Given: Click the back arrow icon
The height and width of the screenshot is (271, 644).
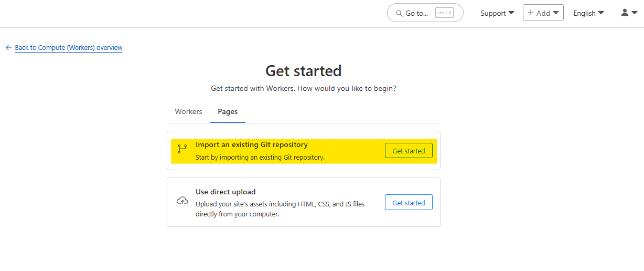Looking at the screenshot, I should [x=8, y=48].
